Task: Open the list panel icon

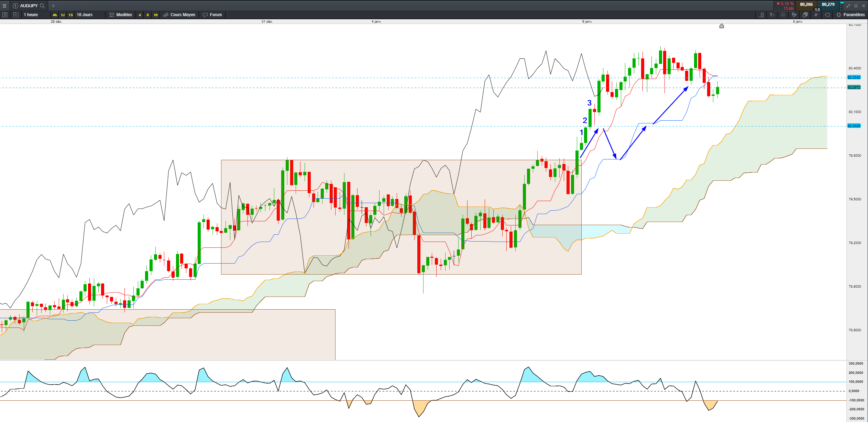Action: tap(5, 15)
